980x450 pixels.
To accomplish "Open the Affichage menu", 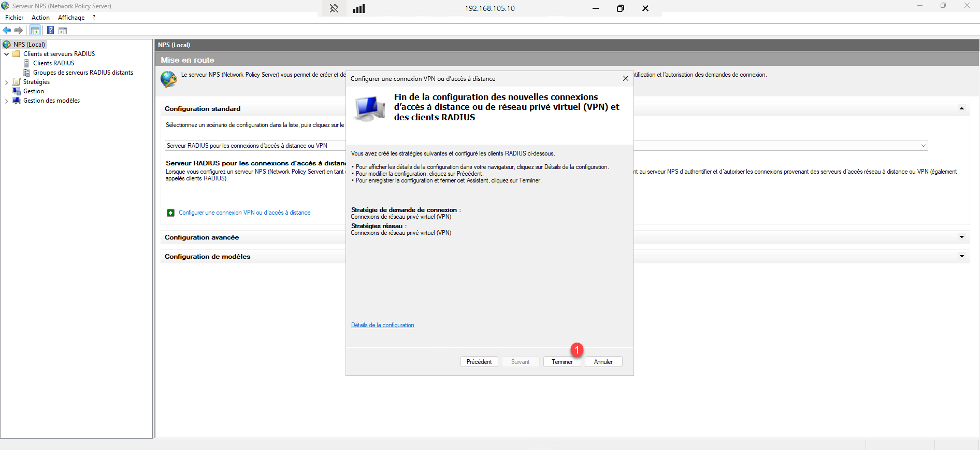I will point(71,18).
